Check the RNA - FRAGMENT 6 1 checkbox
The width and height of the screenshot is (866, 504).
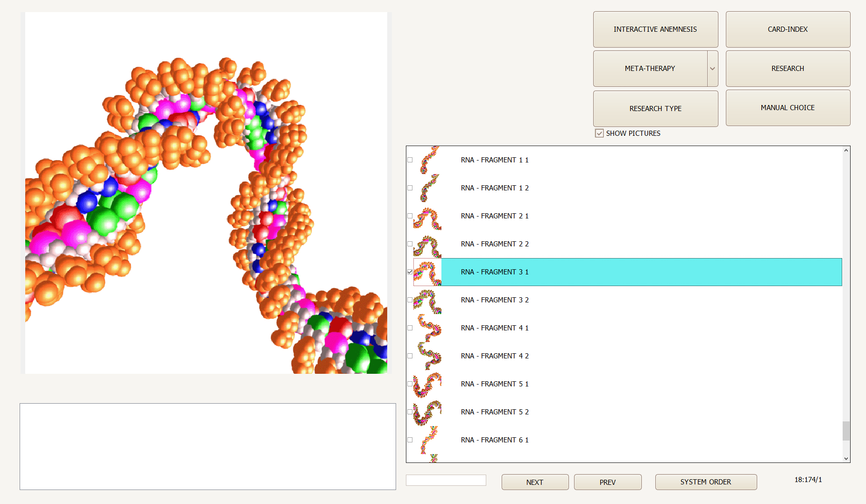pyautogui.click(x=410, y=440)
